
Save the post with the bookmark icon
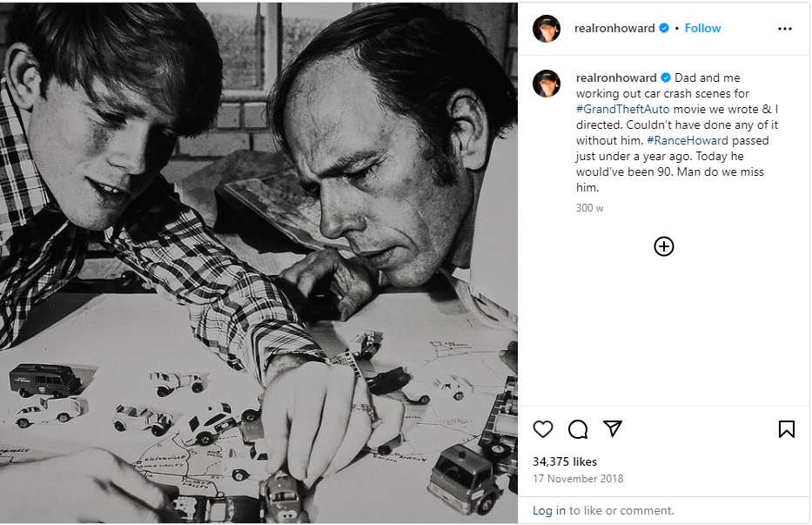coord(786,429)
